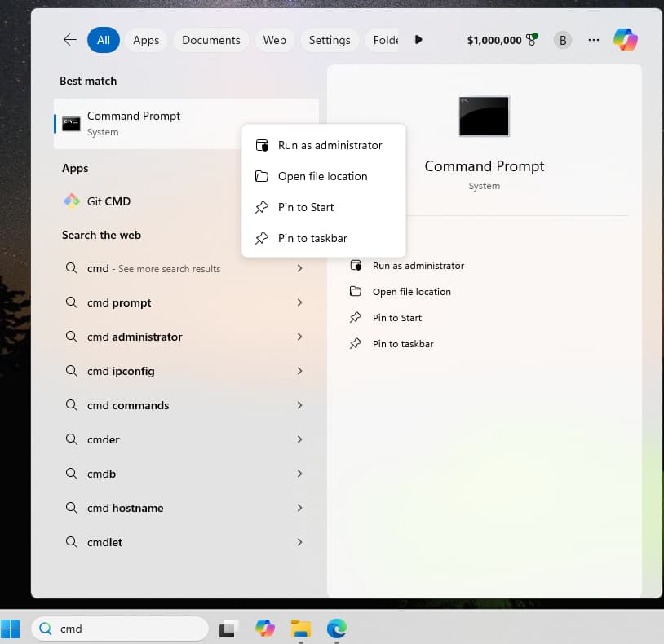Switch to the Apps filter tab
This screenshot has height=644, width=664.
[146, 40]
